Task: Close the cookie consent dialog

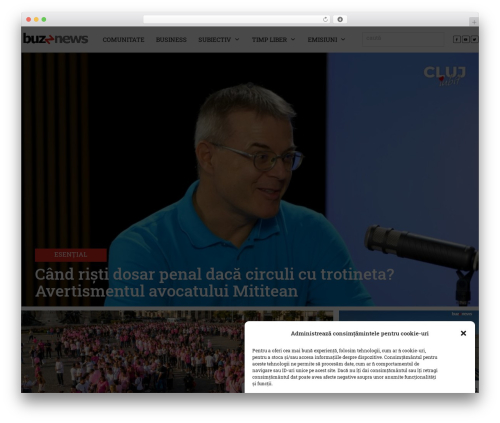Action: (x=463, y=333)
